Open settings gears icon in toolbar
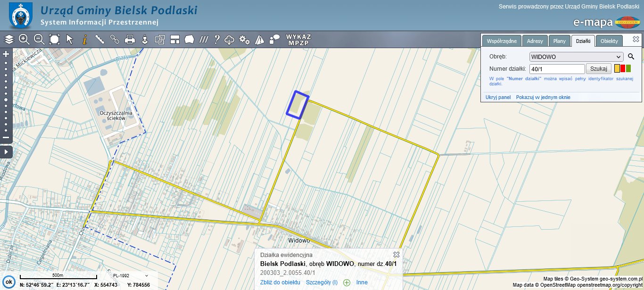Viewport: 644px width, 290px height. [x=245, y=40]
